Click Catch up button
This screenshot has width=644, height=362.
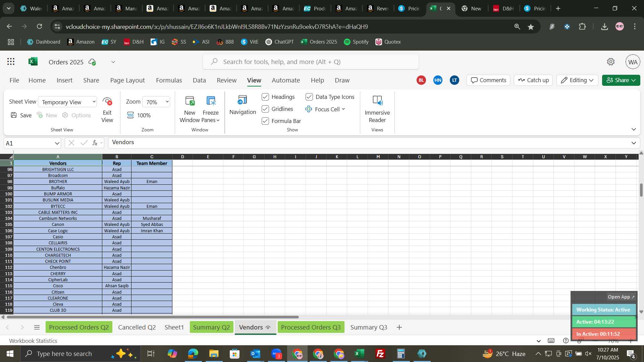pyautogui.click(x=533, y=80)
